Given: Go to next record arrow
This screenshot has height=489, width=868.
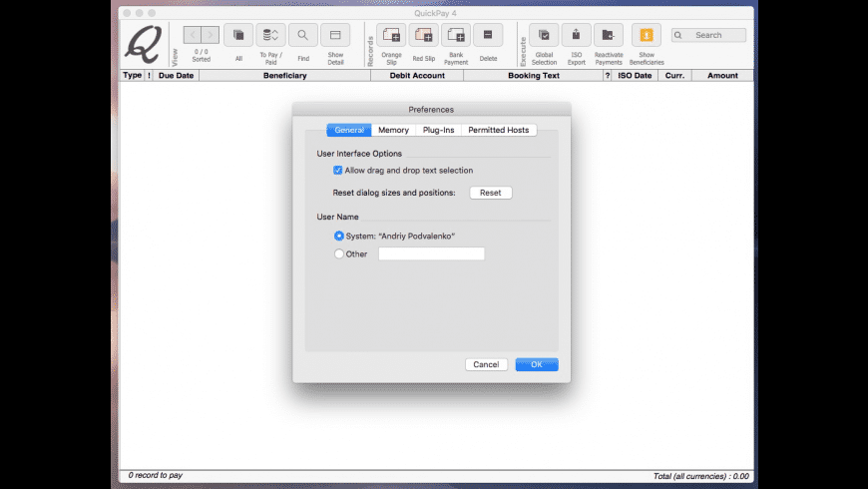Looking at the screenshot, I should (211, 35).
